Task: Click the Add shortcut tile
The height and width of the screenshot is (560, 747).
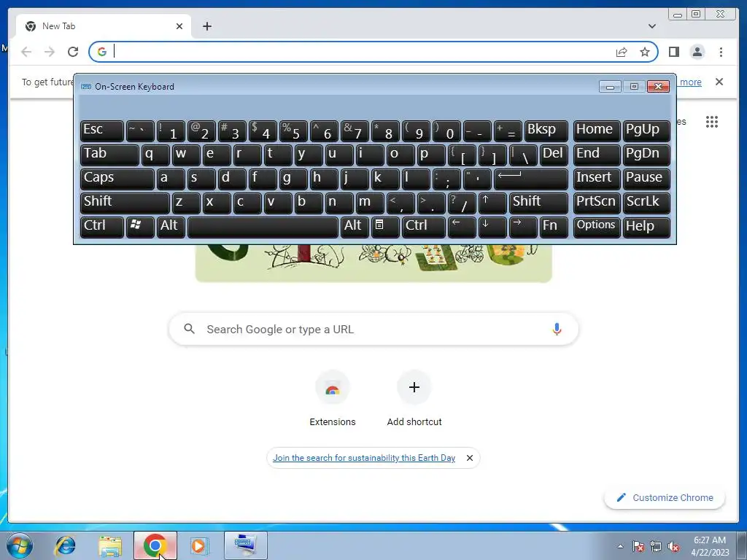Action: (x=414, y=399)
